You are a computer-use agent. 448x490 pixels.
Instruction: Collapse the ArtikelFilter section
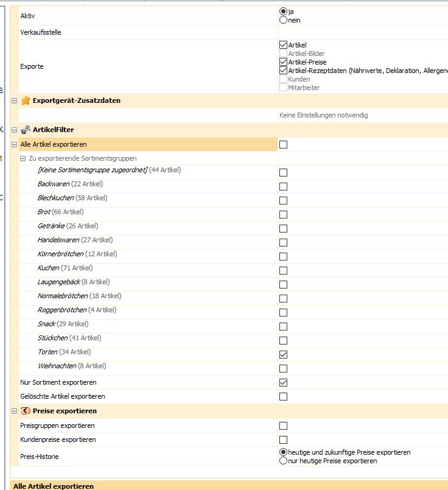click(x=15, y=130)
